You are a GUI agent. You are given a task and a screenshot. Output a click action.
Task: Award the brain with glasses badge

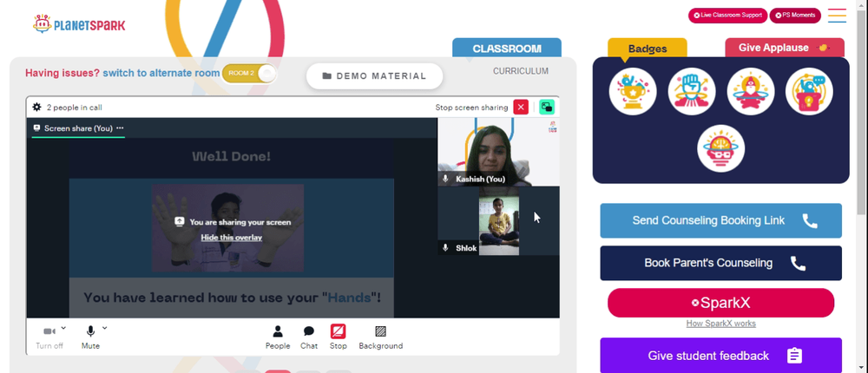(720, 148)
